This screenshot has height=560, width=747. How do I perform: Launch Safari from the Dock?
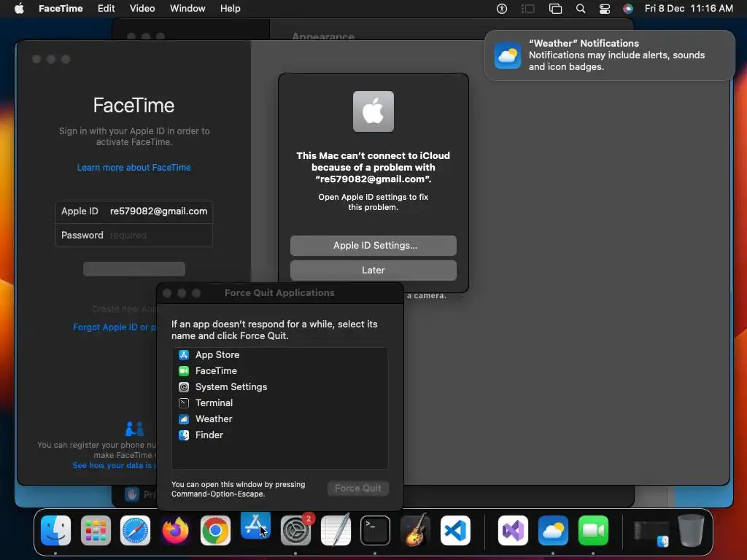[135, 530]
